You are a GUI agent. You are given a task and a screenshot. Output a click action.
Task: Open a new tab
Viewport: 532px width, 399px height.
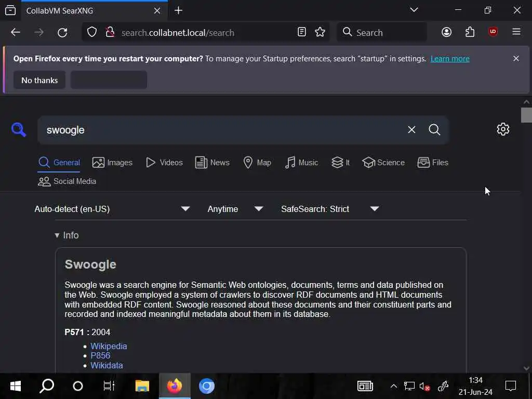[179, 10]
